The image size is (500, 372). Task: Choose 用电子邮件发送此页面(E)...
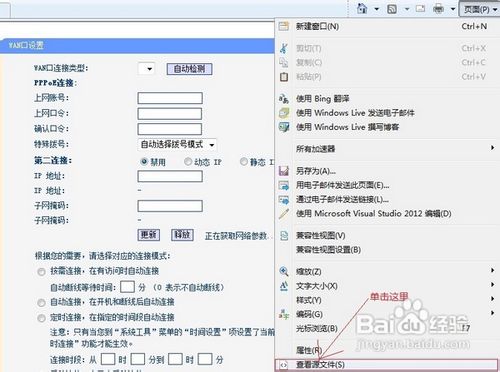click(387, 185)
